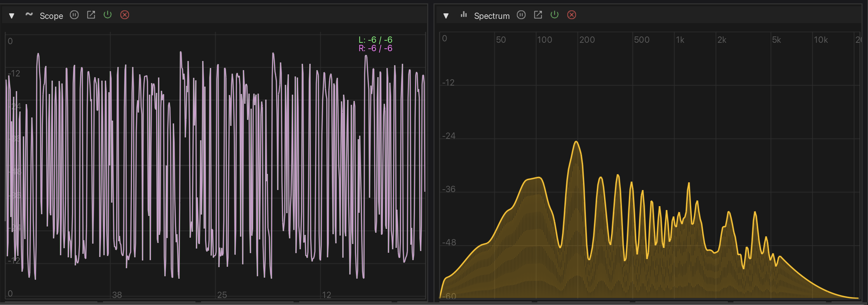Screen dimensions: 868x305
Task: Click the 2k frequency label
Action: click(722, 40)
